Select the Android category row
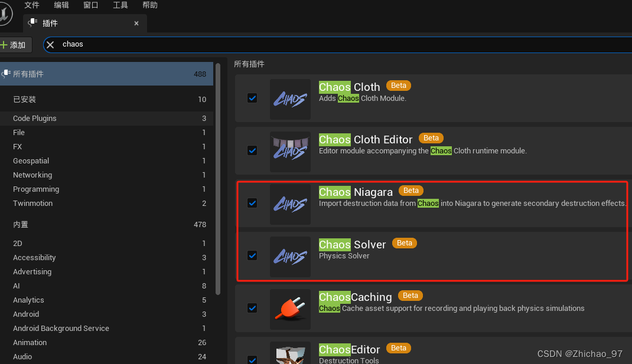632x364 pixels. (x=106, y=314)
